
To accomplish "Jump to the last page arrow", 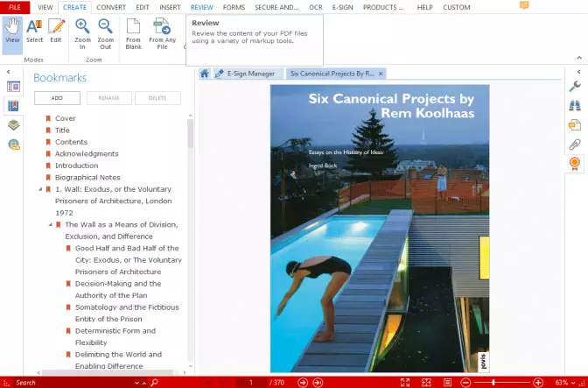I will [318, 383].
